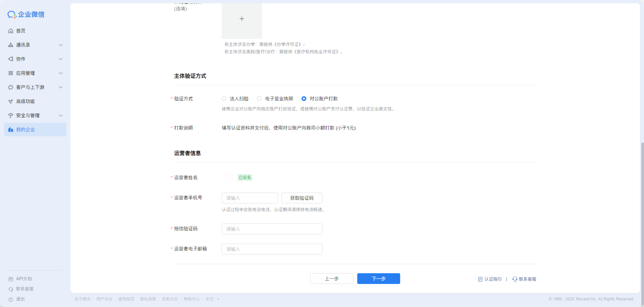Click the 首页 home icon

click(x=11, y=31)
